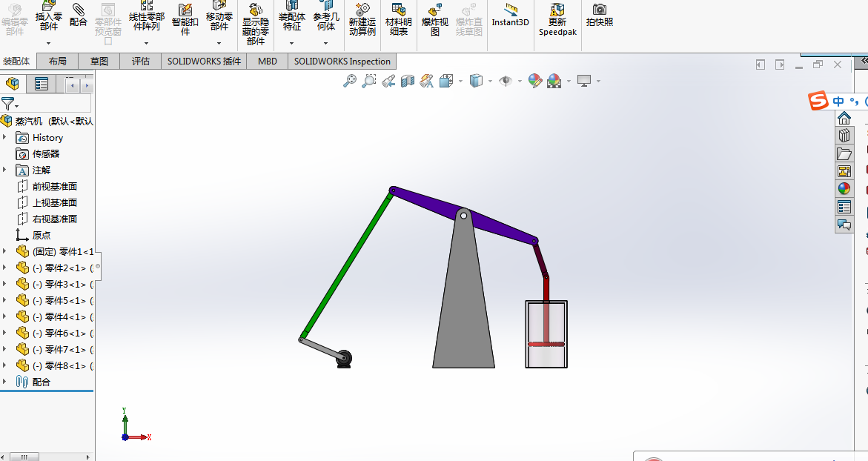Open SOLIDWORKS Resources home icon in task pane
This screenshot has width=868, height=461.
(844, 118)
